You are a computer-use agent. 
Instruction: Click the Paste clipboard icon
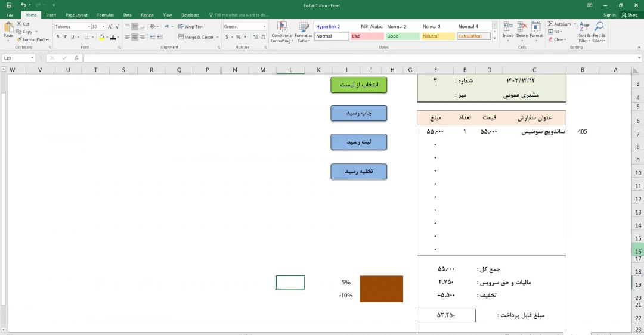8,28
